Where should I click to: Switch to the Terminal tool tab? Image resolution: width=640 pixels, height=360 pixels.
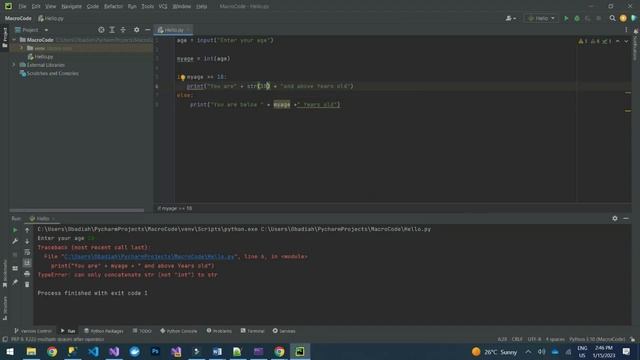tap(252, 331)
